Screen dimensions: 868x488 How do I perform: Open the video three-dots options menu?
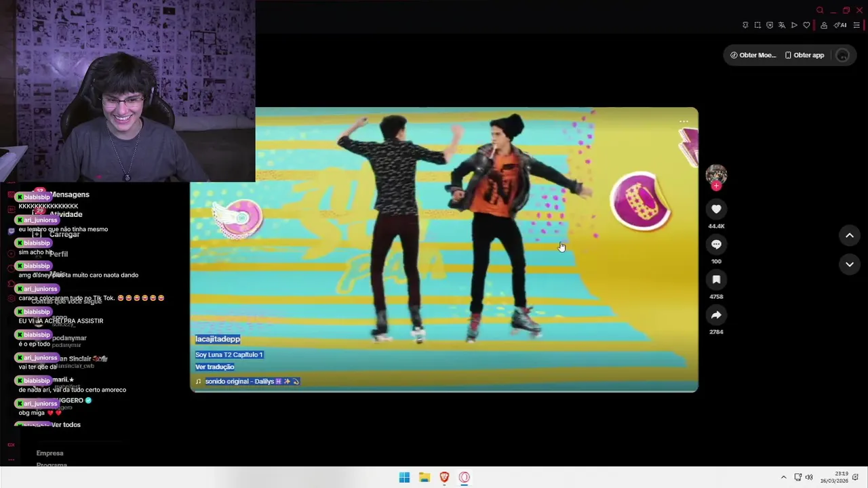click(684, 122)
